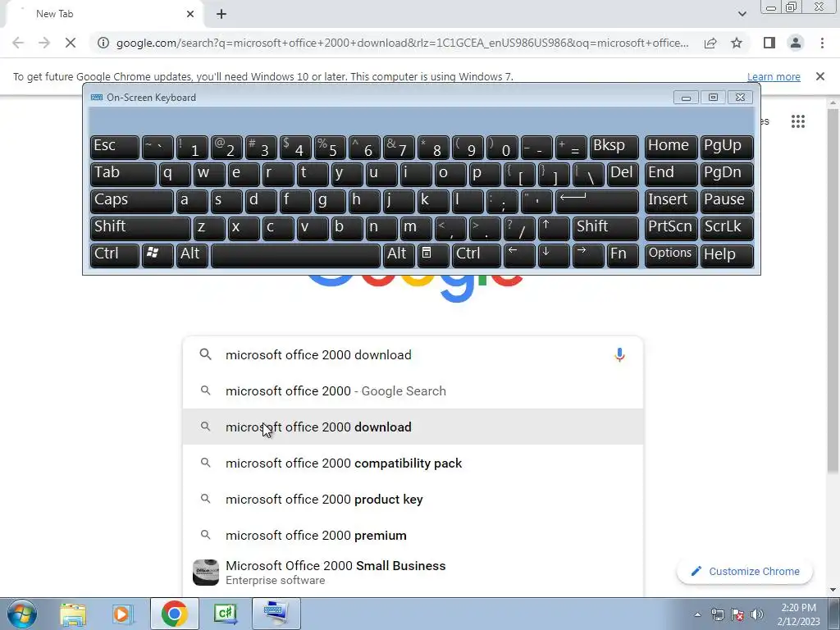
Task: Toggle left Shift key on On-Screen Keyboard
Action: 140,228
